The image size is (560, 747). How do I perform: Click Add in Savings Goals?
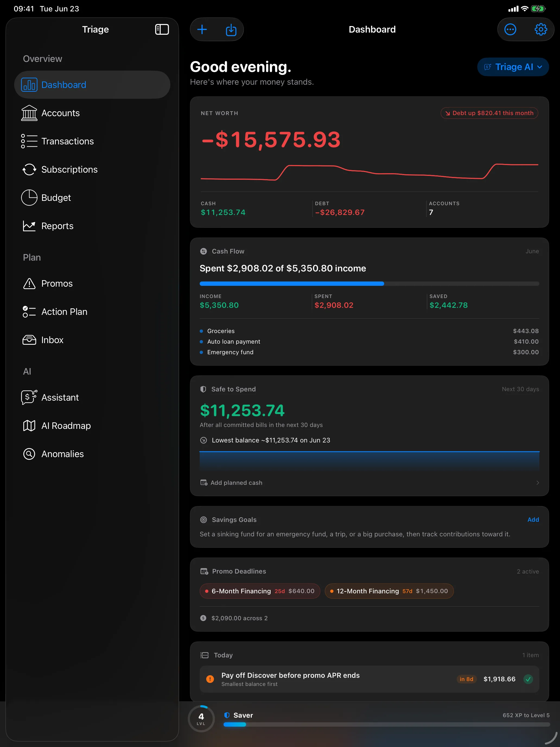click(x=533, y=520)
